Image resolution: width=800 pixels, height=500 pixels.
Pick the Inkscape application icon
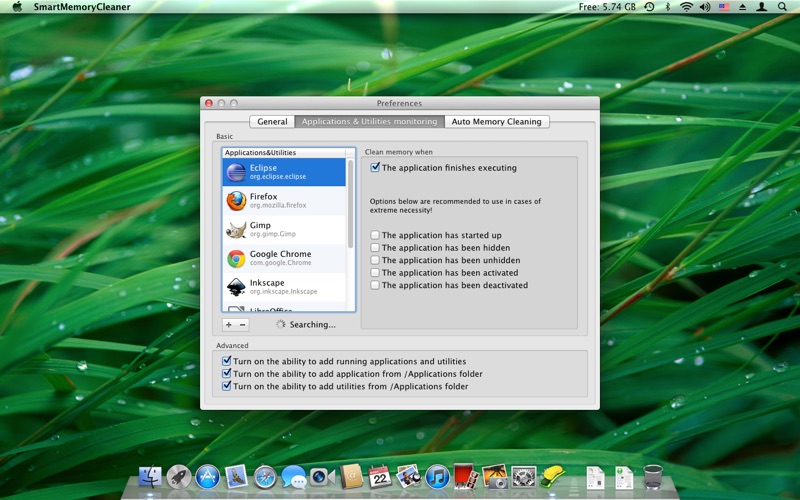coord(236,287)
